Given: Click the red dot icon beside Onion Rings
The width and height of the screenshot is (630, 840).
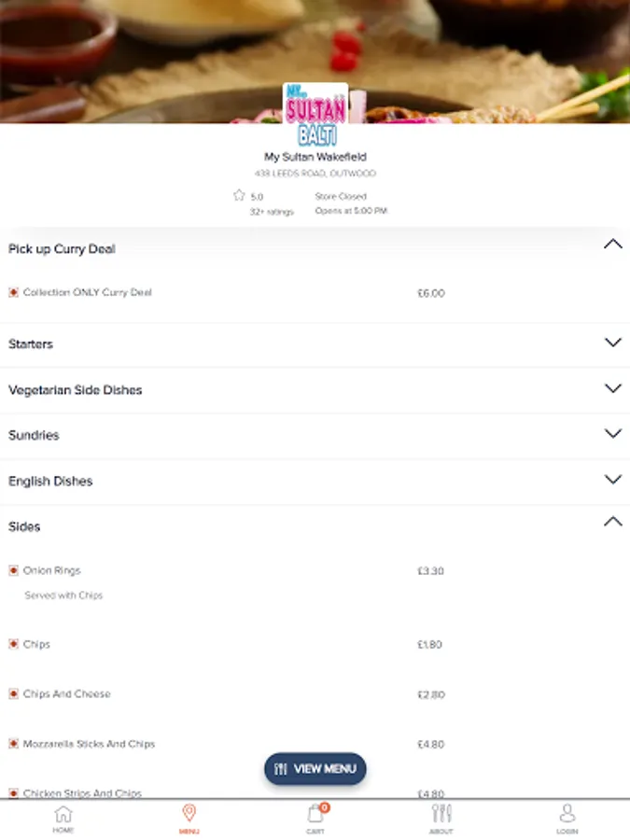Looking at the screenshot, I should 13,570.
